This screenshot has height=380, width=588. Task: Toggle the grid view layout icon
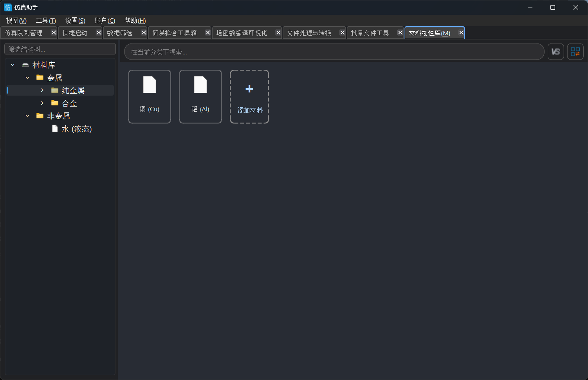click(575, 52)
